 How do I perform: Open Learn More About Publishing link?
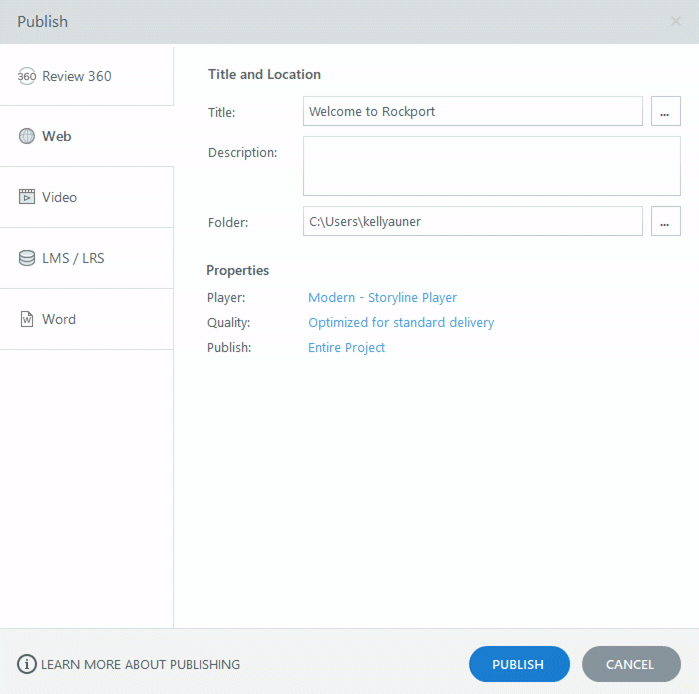tap(140, 664)
